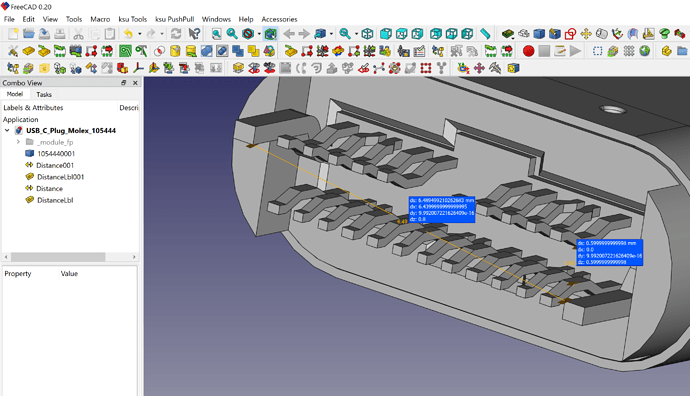Open the link navigation dropdown arrow

331,34
